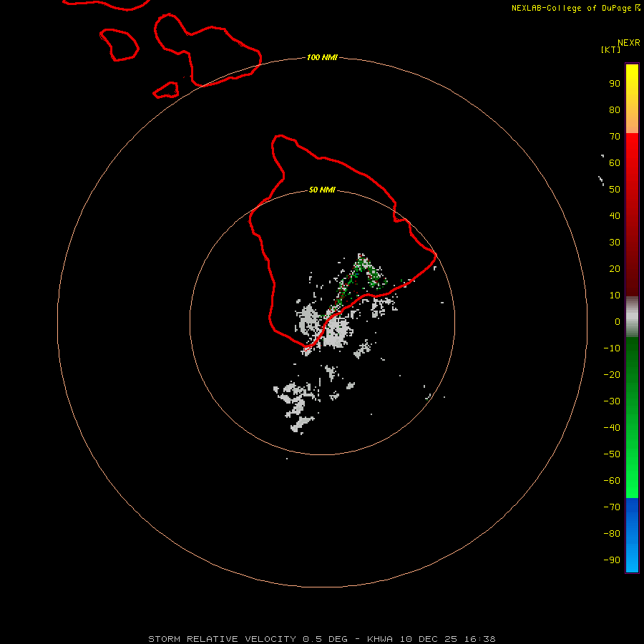This screenshot has height=644, width=644.
Task: Click the -40 value on the scale
Action: point(612,428)
